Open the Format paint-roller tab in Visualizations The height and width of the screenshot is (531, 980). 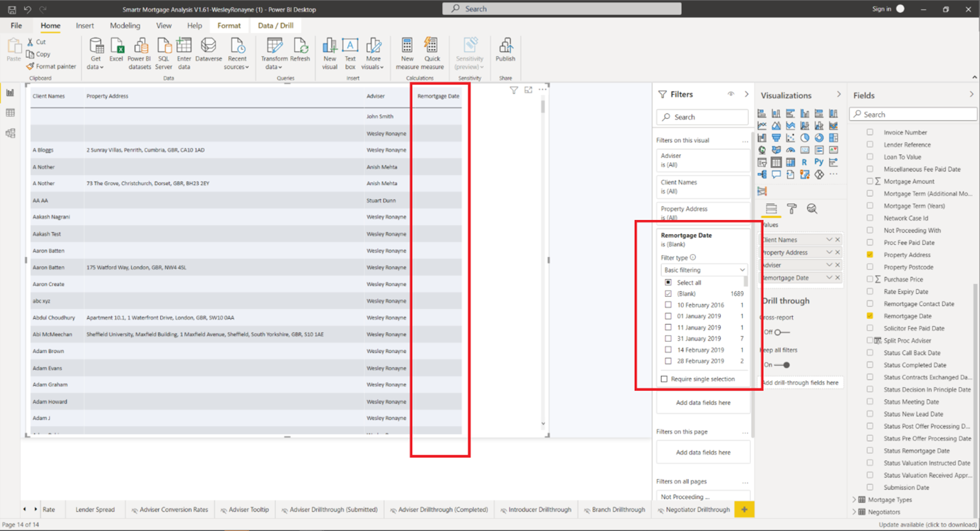791,209
